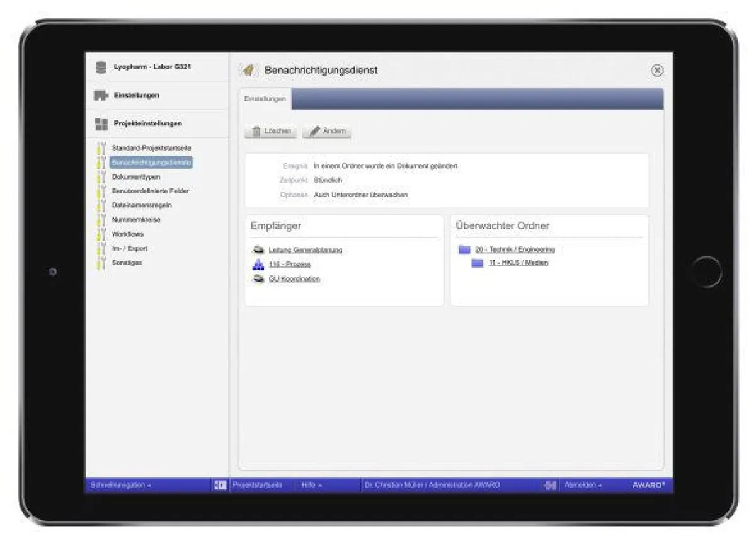Close the Benachrichtigungsdienst panel with X

pos(657,71)
